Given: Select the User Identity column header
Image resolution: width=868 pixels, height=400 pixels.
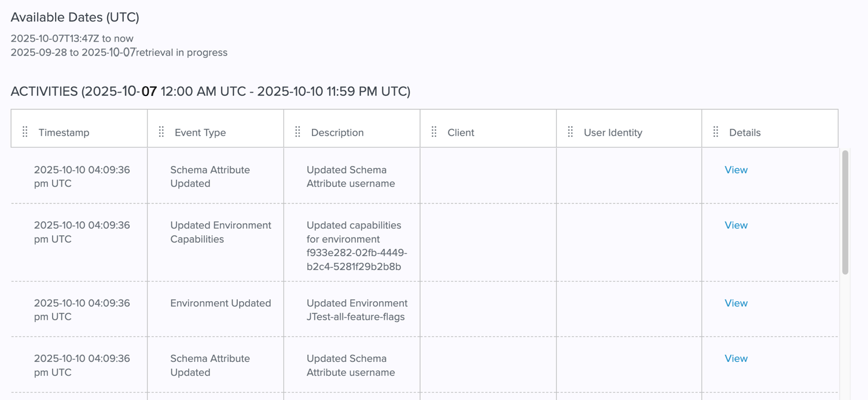Looking at the screenshot, I should 613,132.
